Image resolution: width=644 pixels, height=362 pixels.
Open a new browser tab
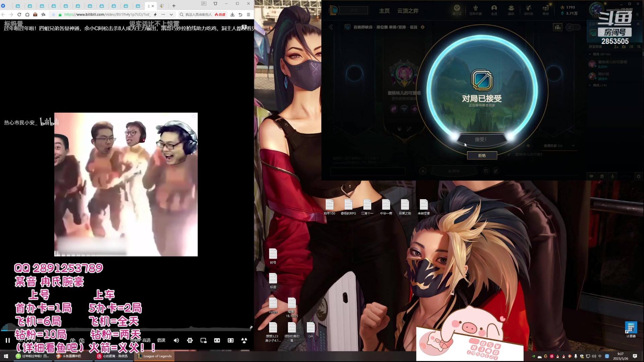174,6
